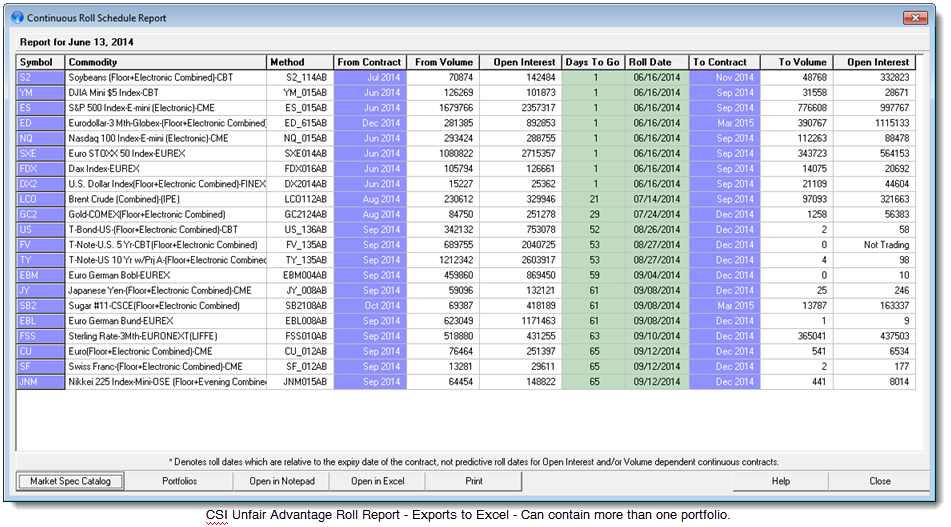Click Open in Notepad
The height and width of the screenshot is (527, 951).
[x=282, y=481]
